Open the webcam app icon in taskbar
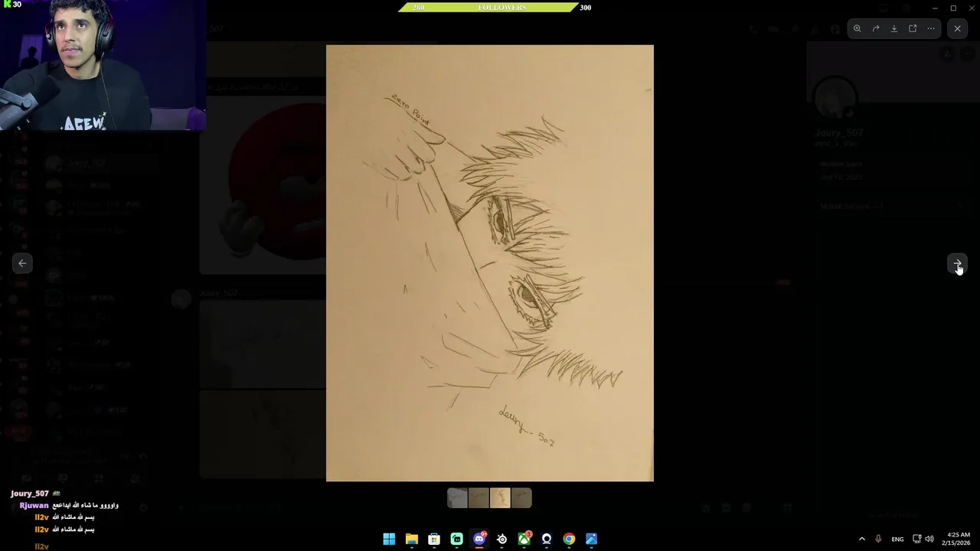The height and width of the screenshot is (551, 980). coord(547,539)
